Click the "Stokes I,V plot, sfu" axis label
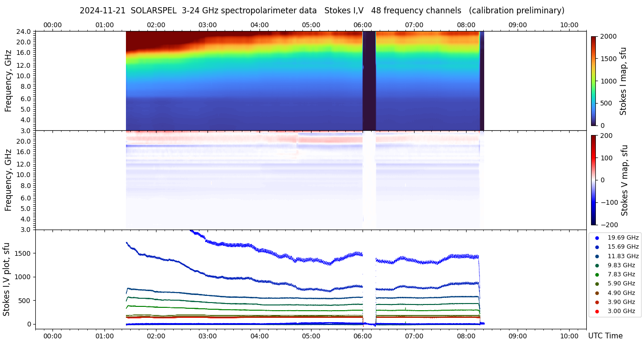 7,279
